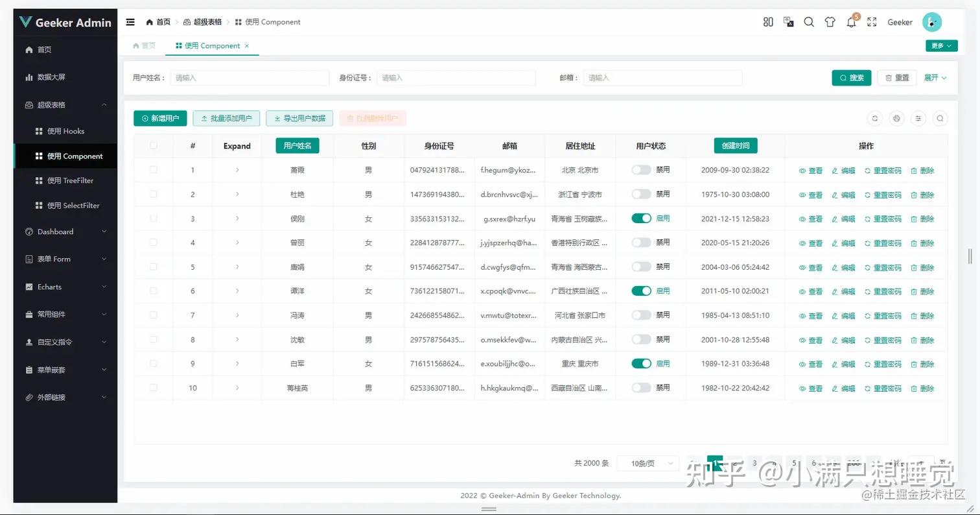Click the language switch icon in the header
The width and height of the screenshot is (980, 515).
788,21
